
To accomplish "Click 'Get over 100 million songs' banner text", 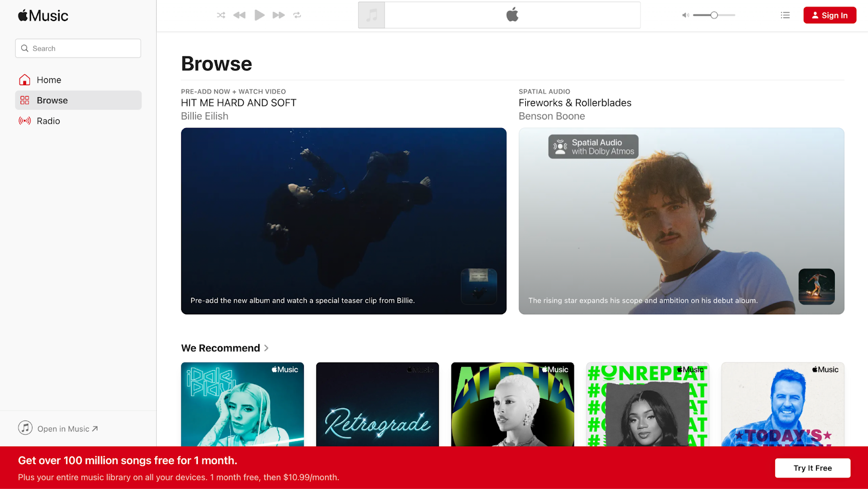I will 127,460.
